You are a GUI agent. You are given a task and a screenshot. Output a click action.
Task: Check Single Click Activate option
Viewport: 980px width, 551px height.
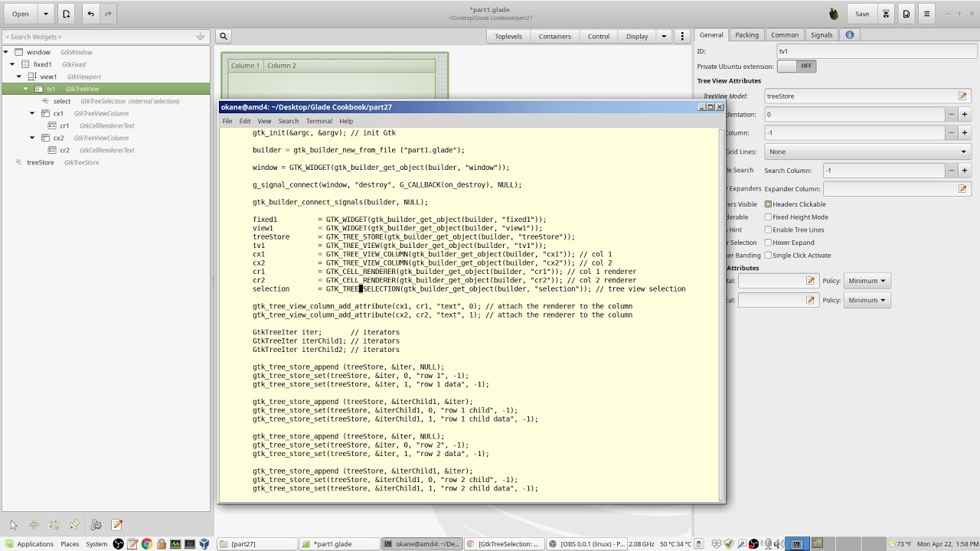768,256
